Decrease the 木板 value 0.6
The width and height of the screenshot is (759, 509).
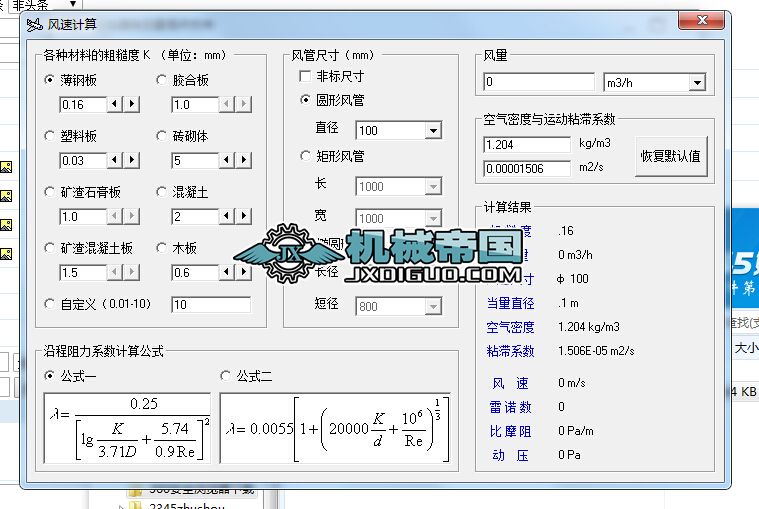[227, 272]
